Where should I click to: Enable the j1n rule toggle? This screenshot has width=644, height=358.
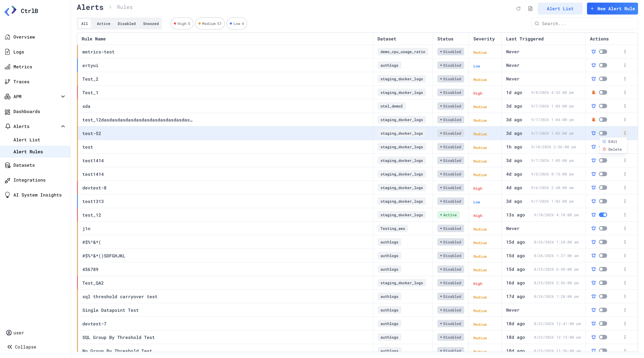pyautogui.click(x=603, y=228)
